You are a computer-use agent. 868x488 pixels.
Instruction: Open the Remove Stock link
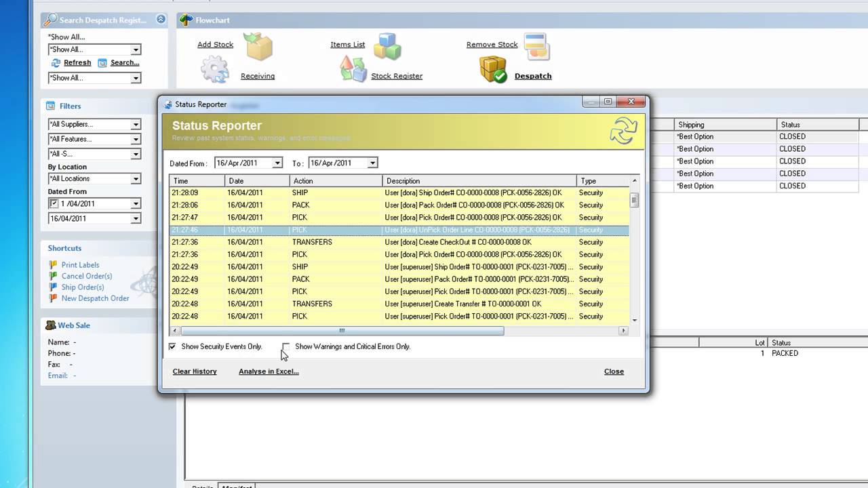(x=492, y=45)
